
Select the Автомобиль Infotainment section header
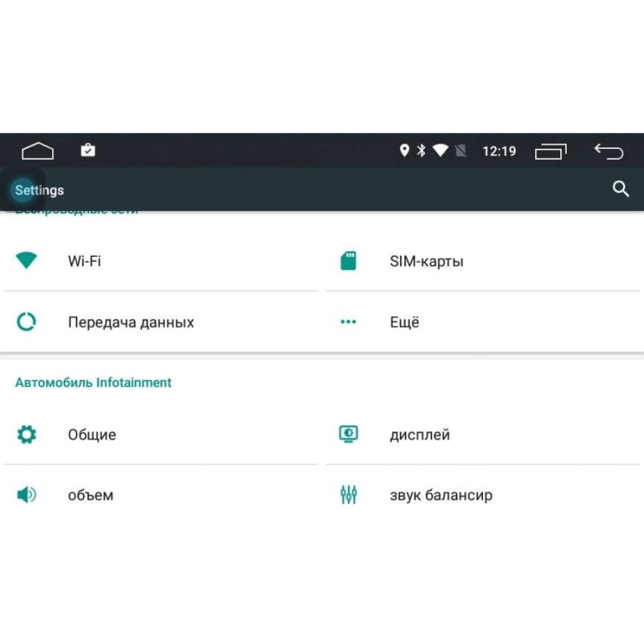(x=93, y=383)
